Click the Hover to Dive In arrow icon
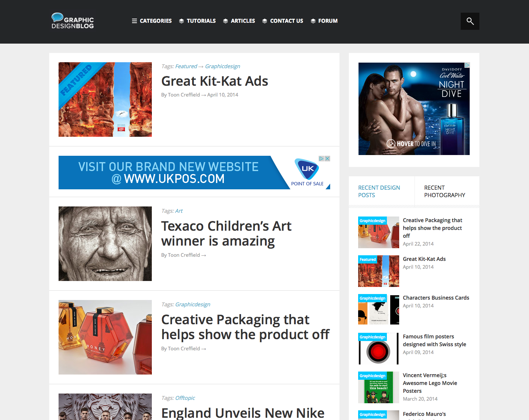This screenshot has width=529, height=420. (x=391, y=143)
